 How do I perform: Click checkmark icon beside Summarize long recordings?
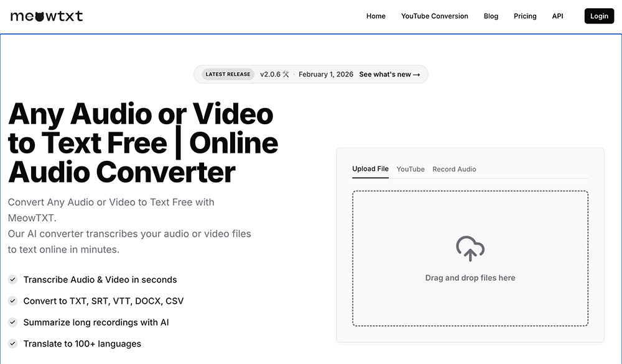[12, 322]
